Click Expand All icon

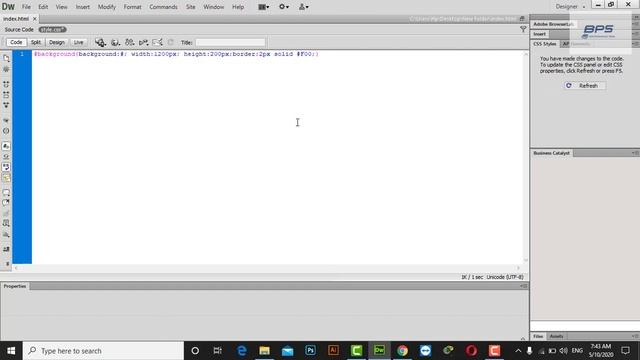point(6,105)
